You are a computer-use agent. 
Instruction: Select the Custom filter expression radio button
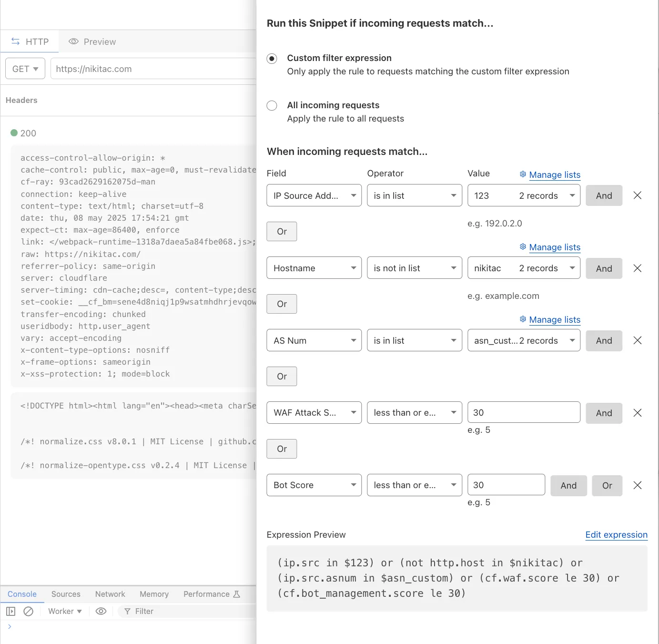click(272, 59)
